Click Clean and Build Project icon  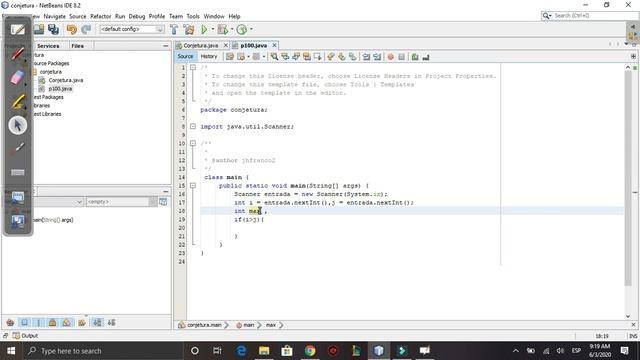(x=189, y=29)
